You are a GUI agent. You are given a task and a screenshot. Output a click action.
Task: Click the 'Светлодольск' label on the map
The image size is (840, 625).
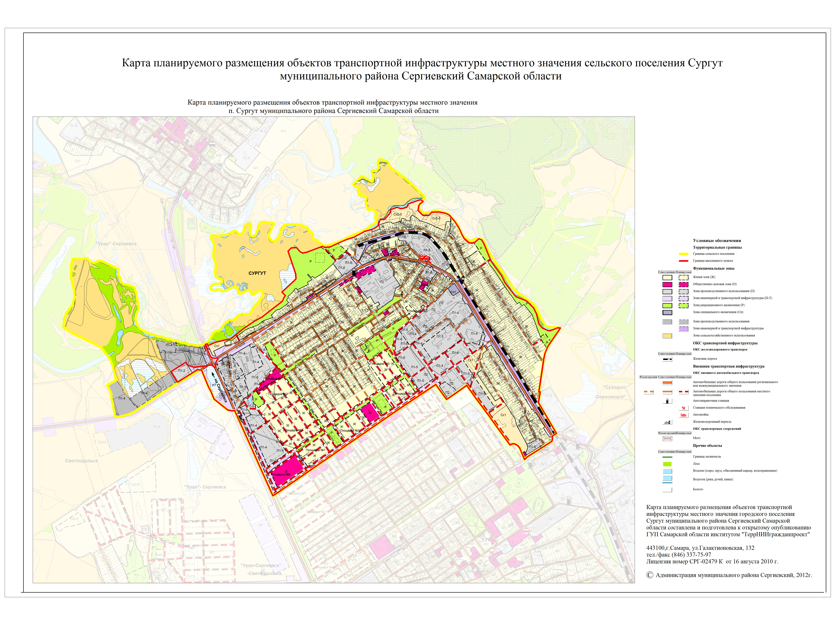[x=81, y=461]
